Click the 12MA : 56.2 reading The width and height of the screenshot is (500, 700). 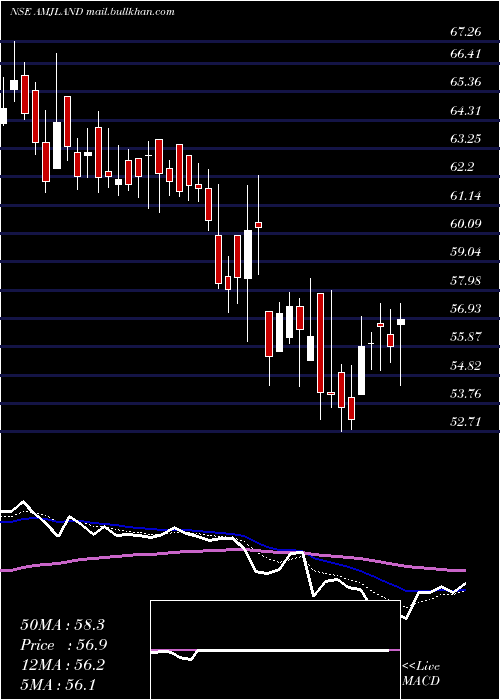(x=62, y=665)
